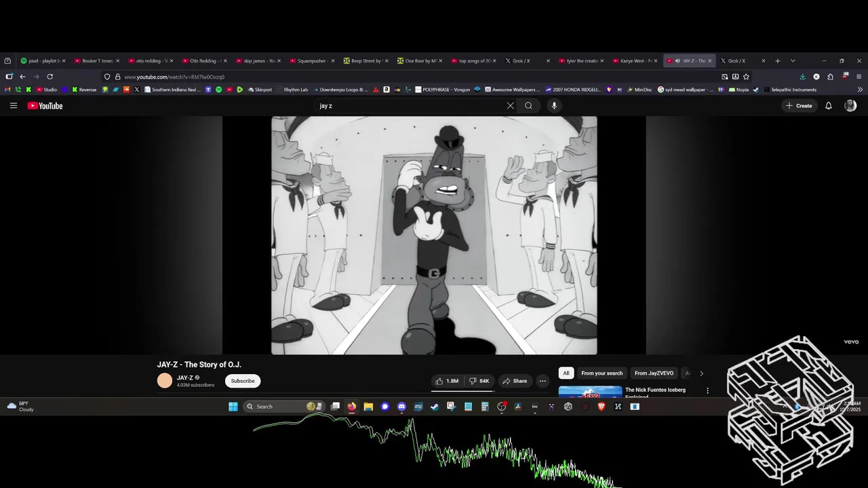This screenshot has width=868, height=488.
Task: Click the video title 'JAY-Z - The Story of O.J.'
Action: coord(199,365)
